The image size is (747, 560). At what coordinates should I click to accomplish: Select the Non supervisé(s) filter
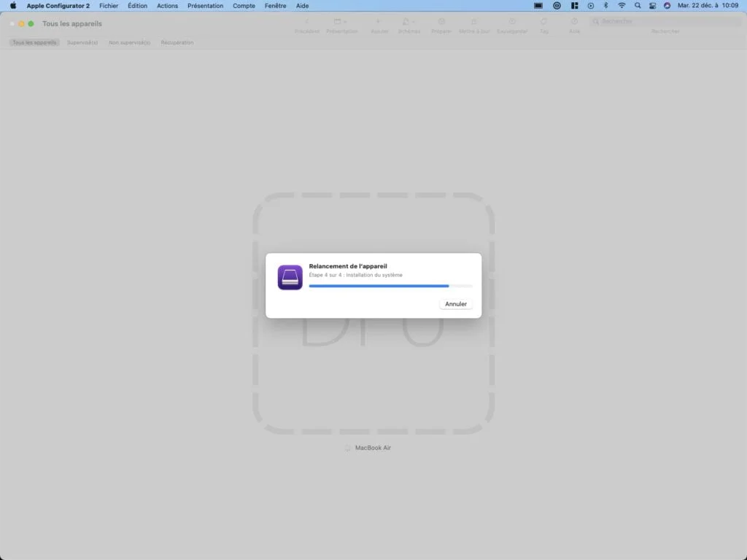pyautogui.click(x=129, y=42)
